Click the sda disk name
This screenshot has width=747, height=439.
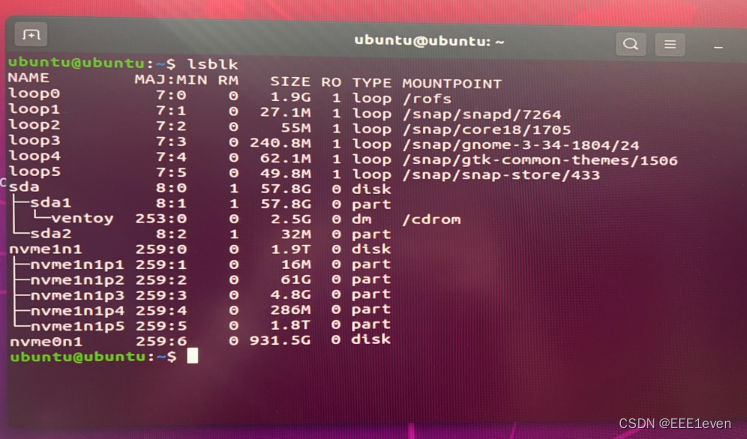click(24, 187)
